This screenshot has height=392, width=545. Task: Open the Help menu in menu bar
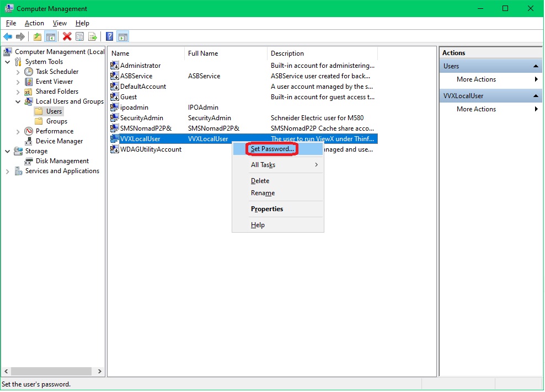pyautogui.click(x=82, y=23)
